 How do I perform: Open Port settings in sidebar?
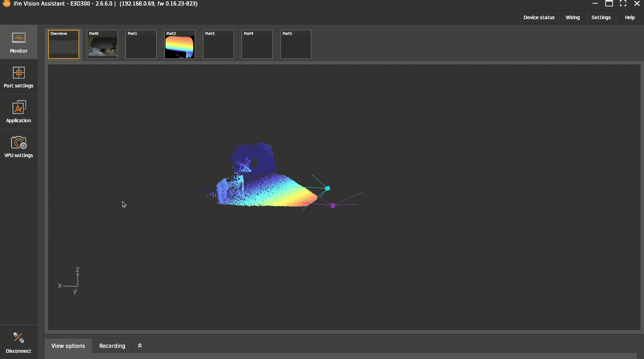tap(18, 73)
